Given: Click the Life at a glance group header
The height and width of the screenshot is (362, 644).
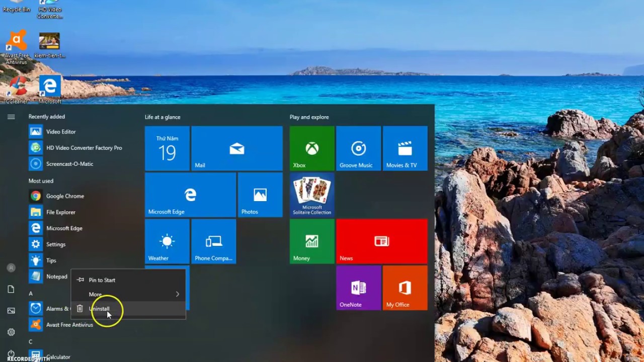Looking at the screenshot, I should [163, 117].
